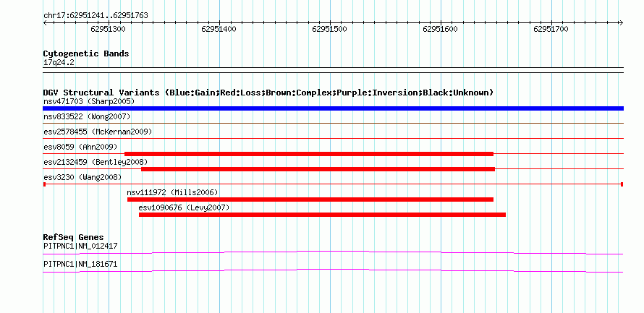Select the nsv111972 (Mills2006) label

click(172, 192)
